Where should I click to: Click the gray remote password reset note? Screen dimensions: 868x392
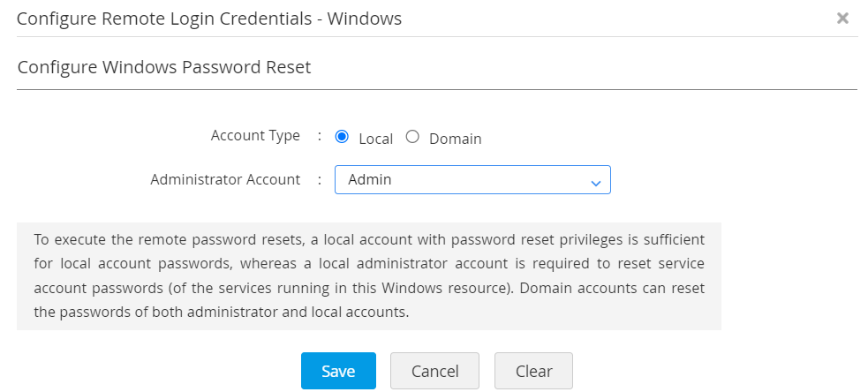pyautogui.click(x=369, y=276)
